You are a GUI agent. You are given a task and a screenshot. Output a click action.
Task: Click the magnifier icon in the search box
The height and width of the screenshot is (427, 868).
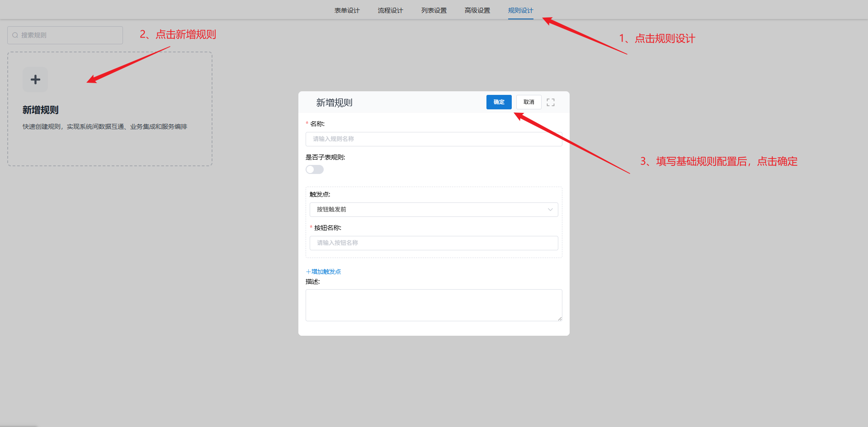pos(15,35)
